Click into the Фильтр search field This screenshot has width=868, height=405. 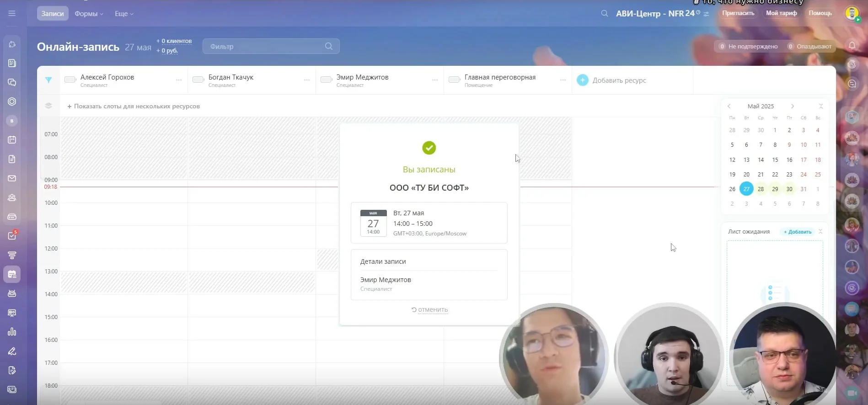pos(265,46)
